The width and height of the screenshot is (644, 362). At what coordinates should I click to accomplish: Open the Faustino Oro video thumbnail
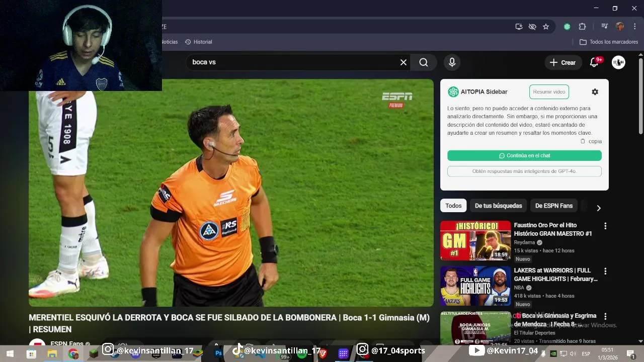click(x=475, y=241)
